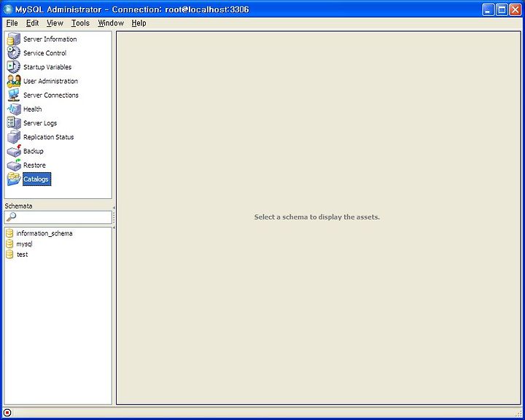Screen dimensions: 525x420
Task: Click the magnifier icon in schemata search
Action: pyautogui.click(x=11, y=217)
